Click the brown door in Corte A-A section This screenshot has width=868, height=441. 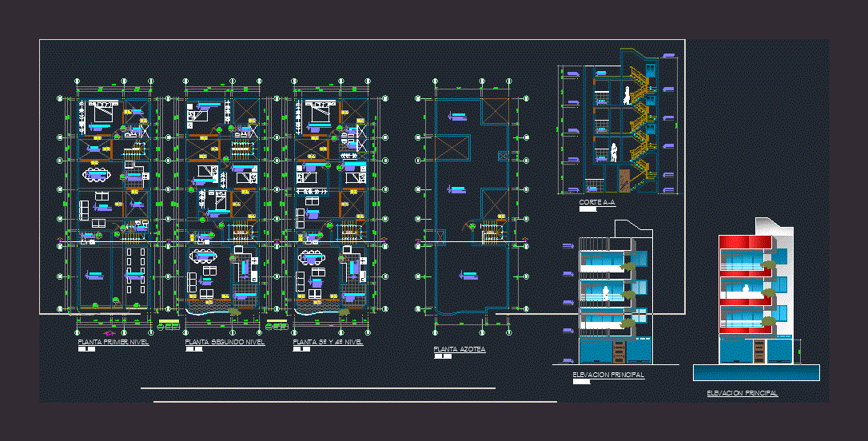coord(623,181)
